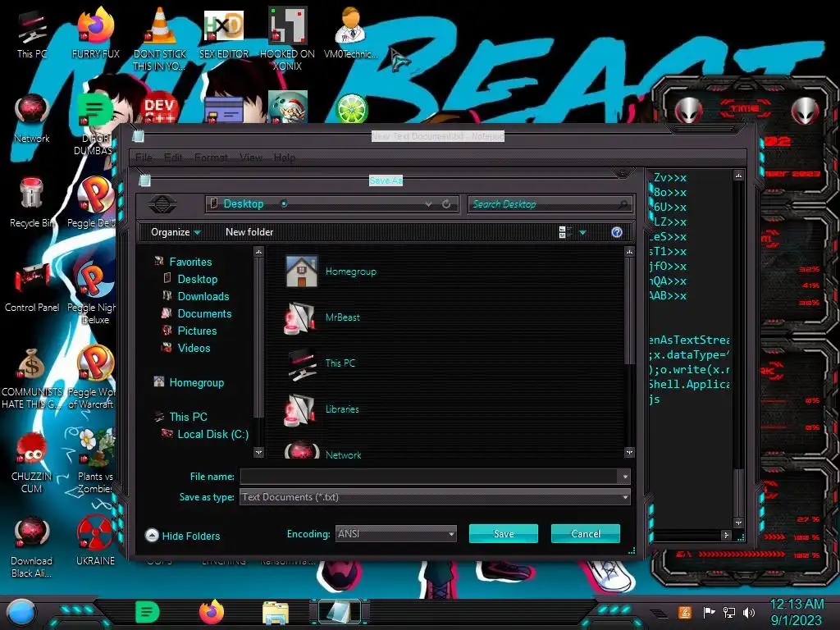The height and width of the screenshot is (630, 840).
Task: Open COMMUNISTS HATE THIS money bag shortcut
Action: [32, 378]
